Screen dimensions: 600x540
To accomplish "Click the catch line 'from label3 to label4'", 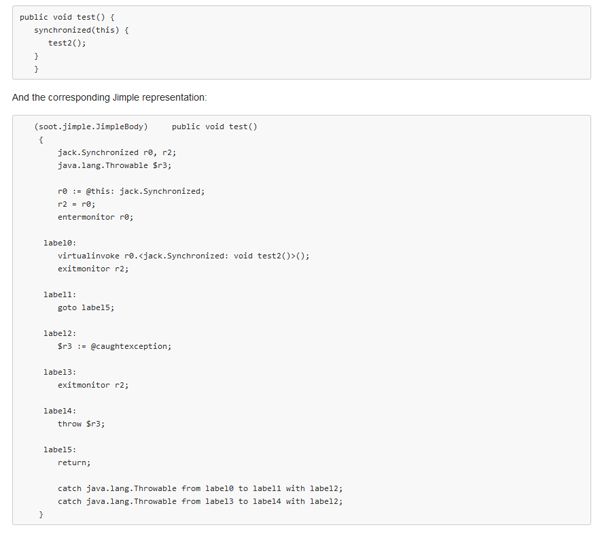I will (200, 502).
